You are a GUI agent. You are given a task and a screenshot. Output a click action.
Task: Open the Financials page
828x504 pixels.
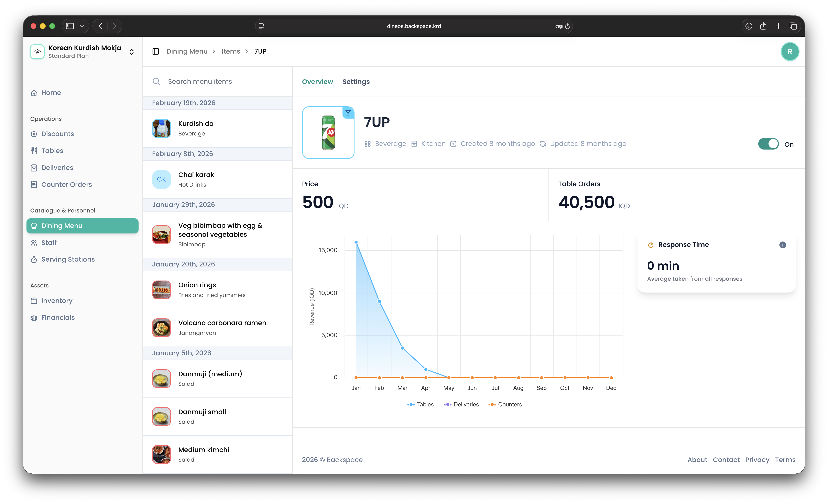82,318
